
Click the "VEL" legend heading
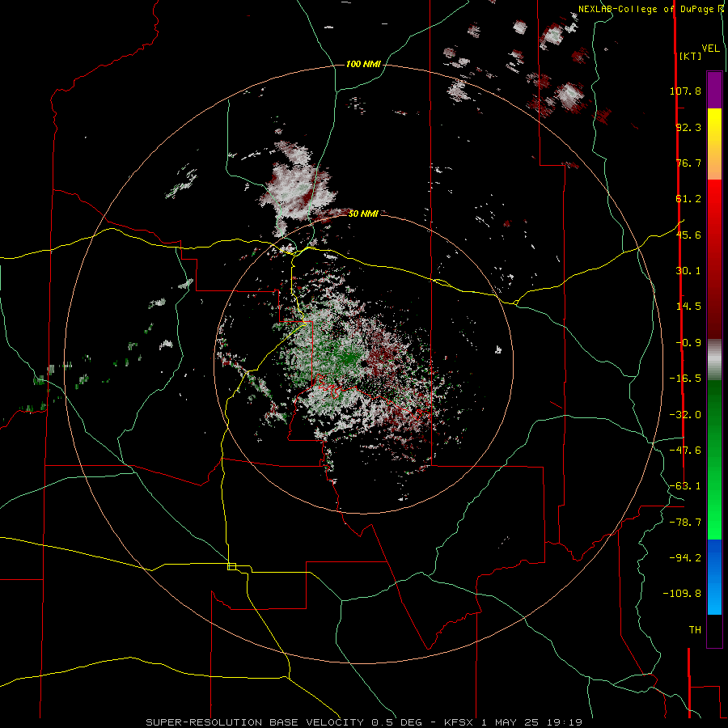click(x=710, y=49)
